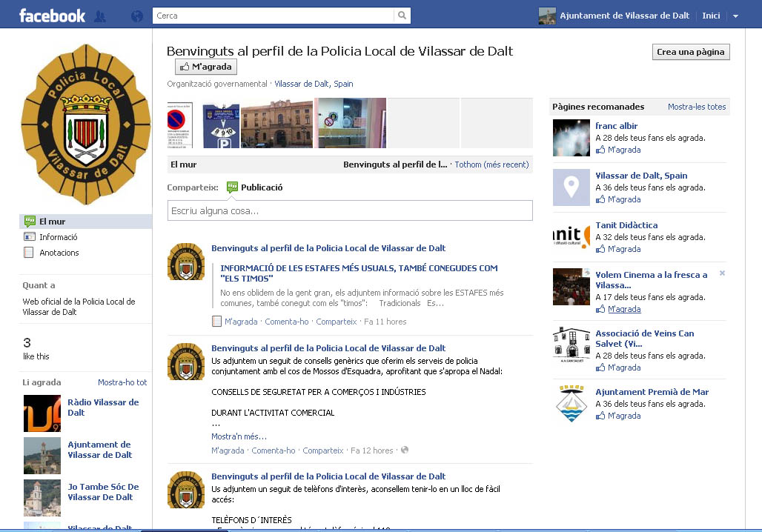
Task: Click the Escriu alguna cosa text box
Action: coord(350,210)
